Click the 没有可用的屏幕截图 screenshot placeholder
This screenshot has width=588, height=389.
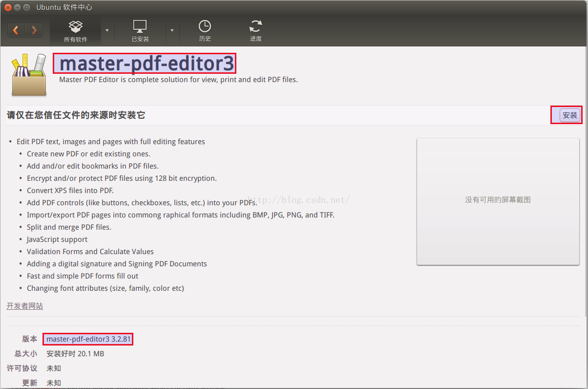498,201
